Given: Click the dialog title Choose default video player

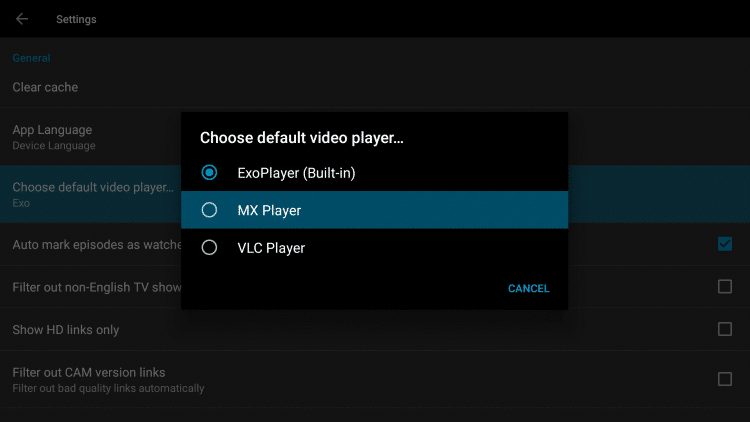Looking at the screenshot, I should coord(302,138).
